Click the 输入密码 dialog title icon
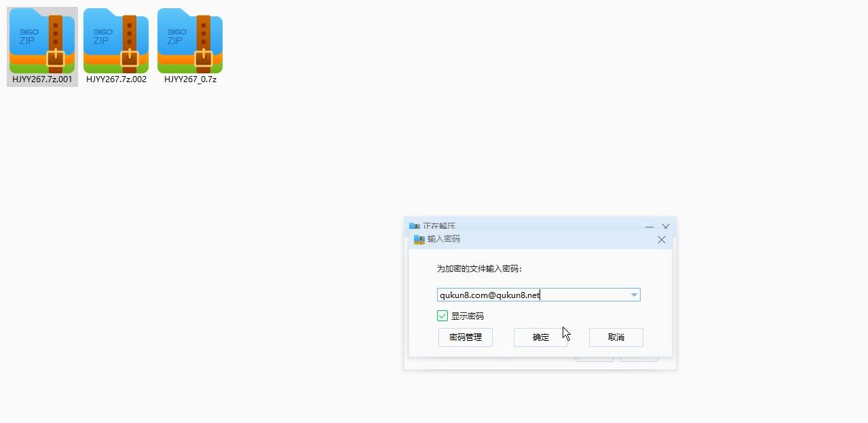The image size is (868, 423). click(x=419, y=240)
